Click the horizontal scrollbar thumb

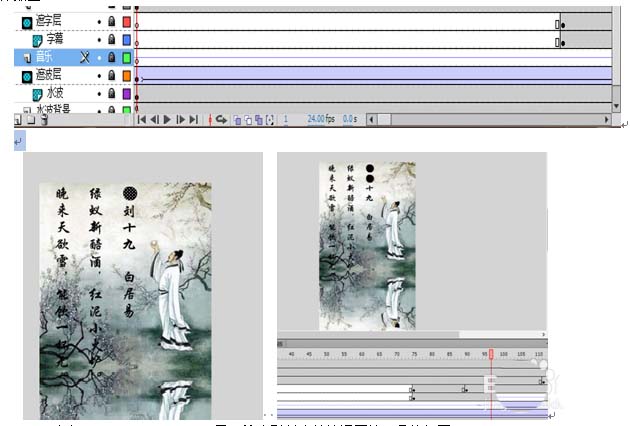click(x=385, y=119)
